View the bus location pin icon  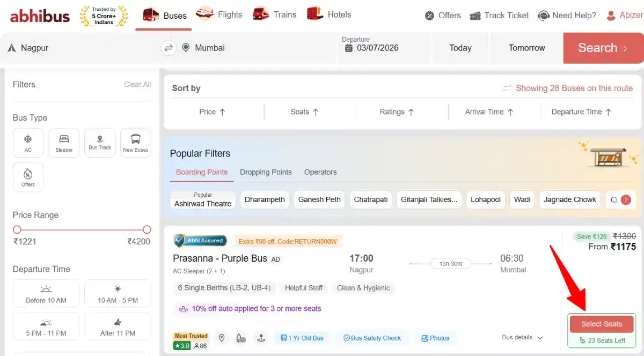(x=222, y=338)
